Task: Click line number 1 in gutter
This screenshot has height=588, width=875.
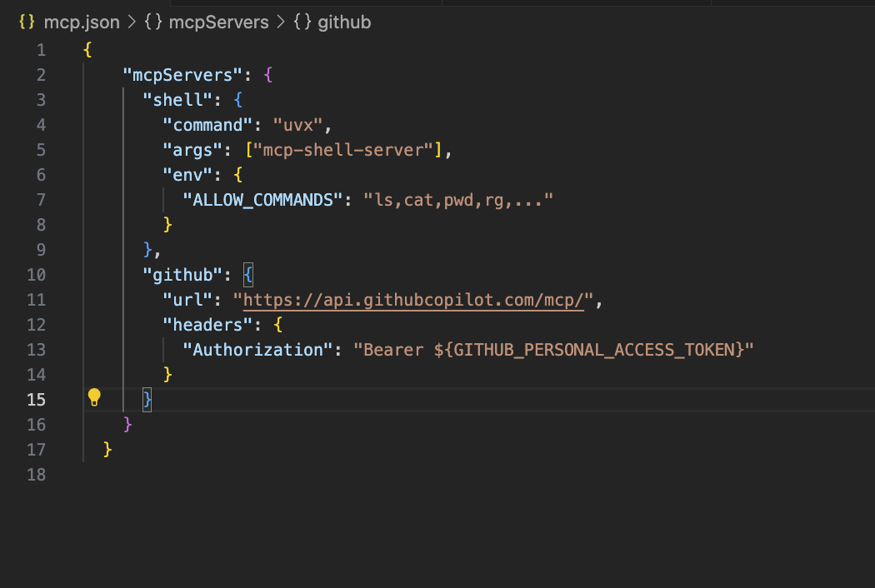Action: [x=42, y=50]
